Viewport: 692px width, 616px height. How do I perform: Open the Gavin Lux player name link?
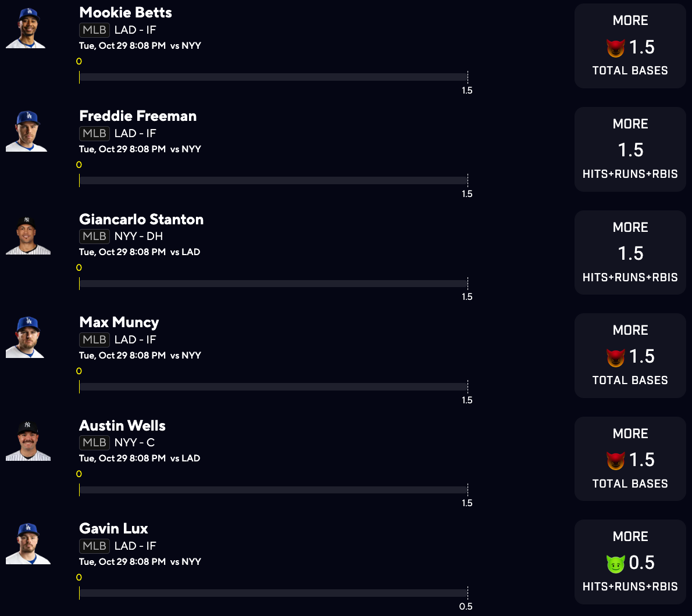113,529
